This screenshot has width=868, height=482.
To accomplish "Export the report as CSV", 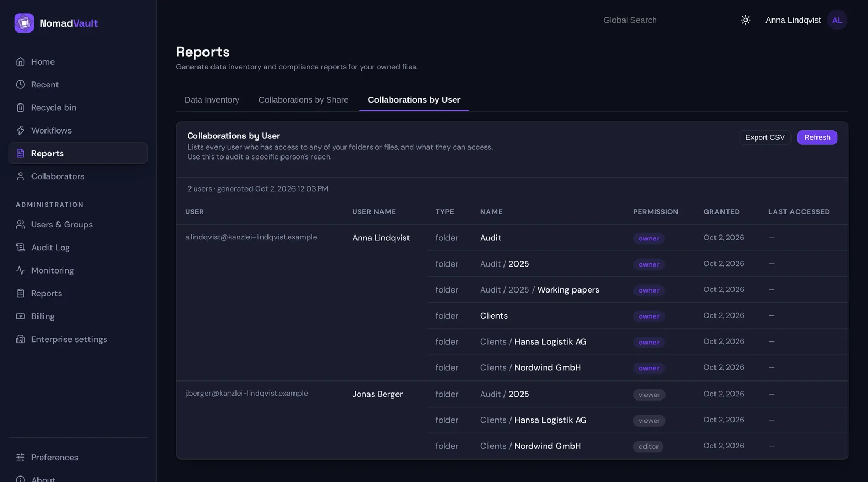I will 765,137.
